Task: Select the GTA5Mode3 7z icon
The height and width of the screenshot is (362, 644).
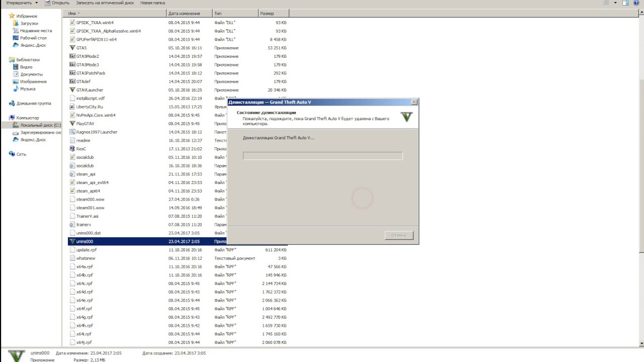Action: (72, 65)
